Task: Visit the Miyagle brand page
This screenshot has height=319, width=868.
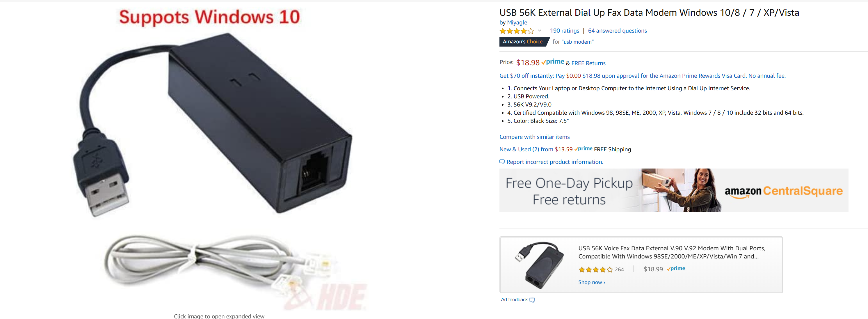Action: point(517,23)
